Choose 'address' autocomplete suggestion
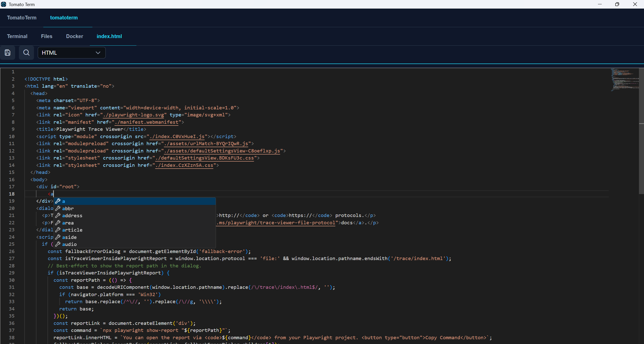This screenshot has height=344, width=644. (x=135, y=215)
